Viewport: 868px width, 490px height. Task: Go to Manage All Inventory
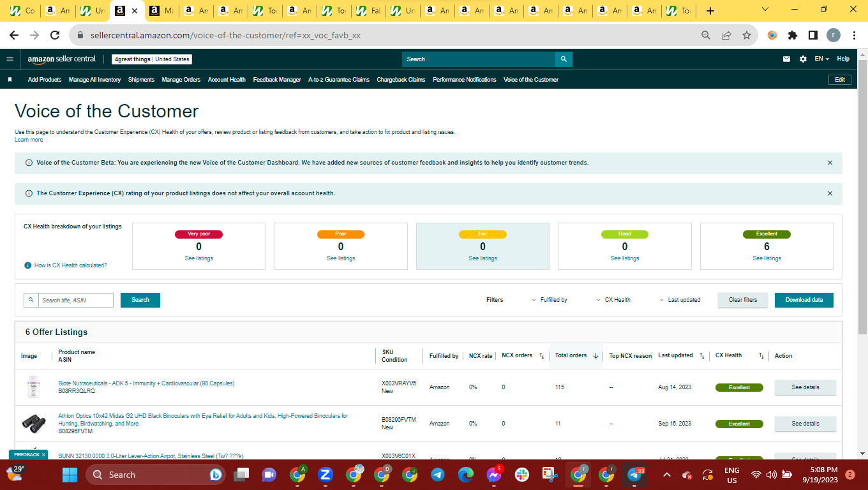94,80
